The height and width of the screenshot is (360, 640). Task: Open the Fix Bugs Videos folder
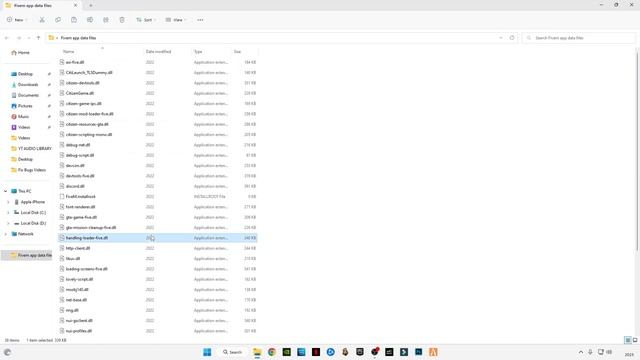29,170
